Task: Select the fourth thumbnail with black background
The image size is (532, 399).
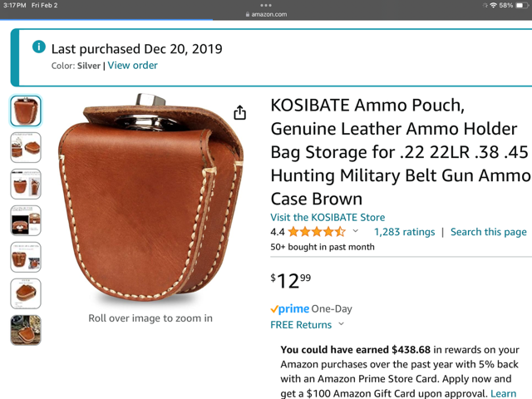Action: point(26,220)
